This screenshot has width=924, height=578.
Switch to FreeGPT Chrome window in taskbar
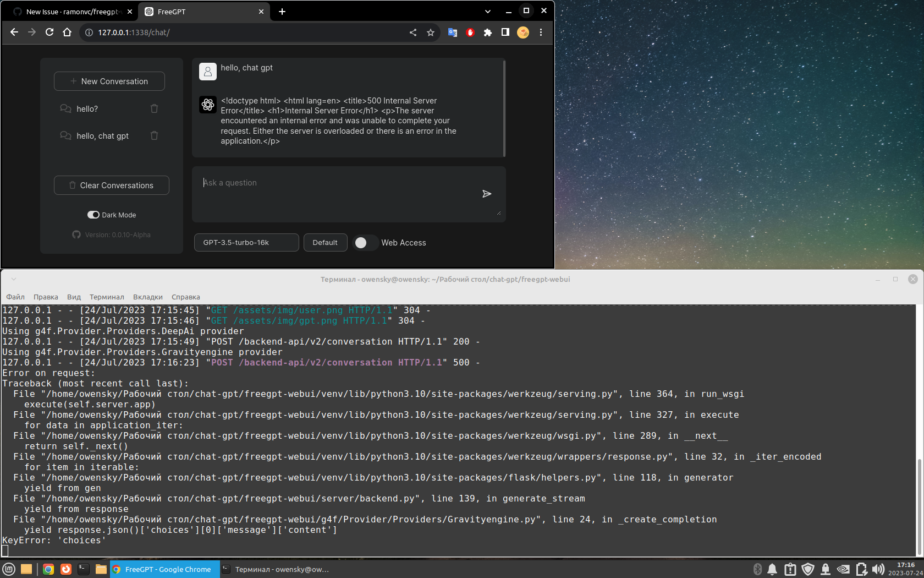coord(164,569)
